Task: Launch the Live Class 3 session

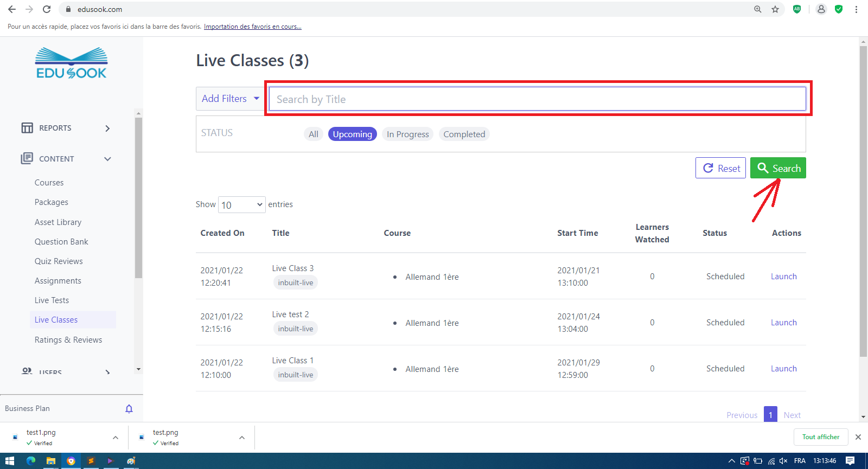Action: pos(783,277)
